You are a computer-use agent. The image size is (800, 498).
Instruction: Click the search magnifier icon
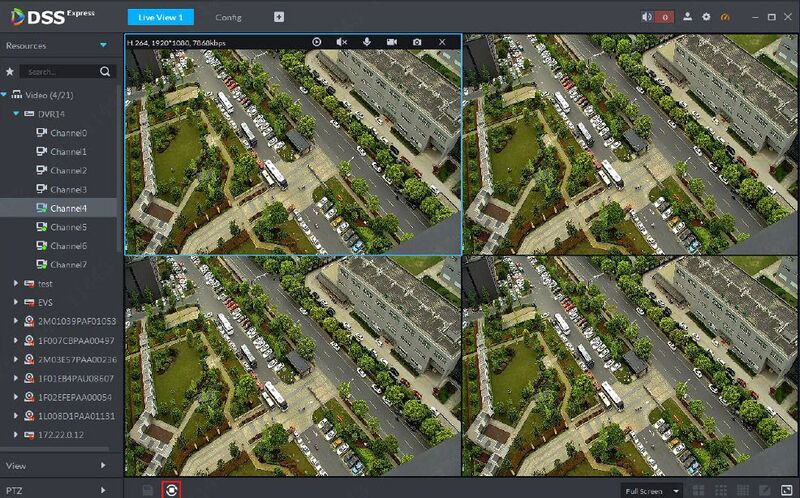(x=105, y=71)
